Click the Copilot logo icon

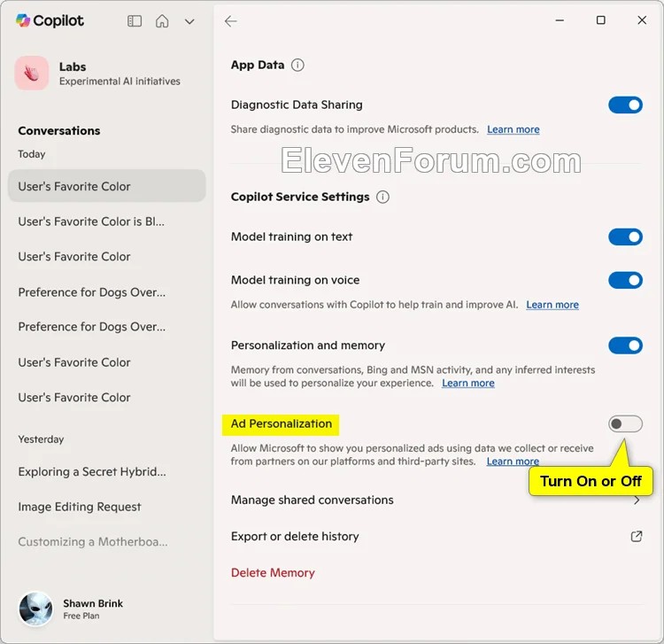coord(23,20)
